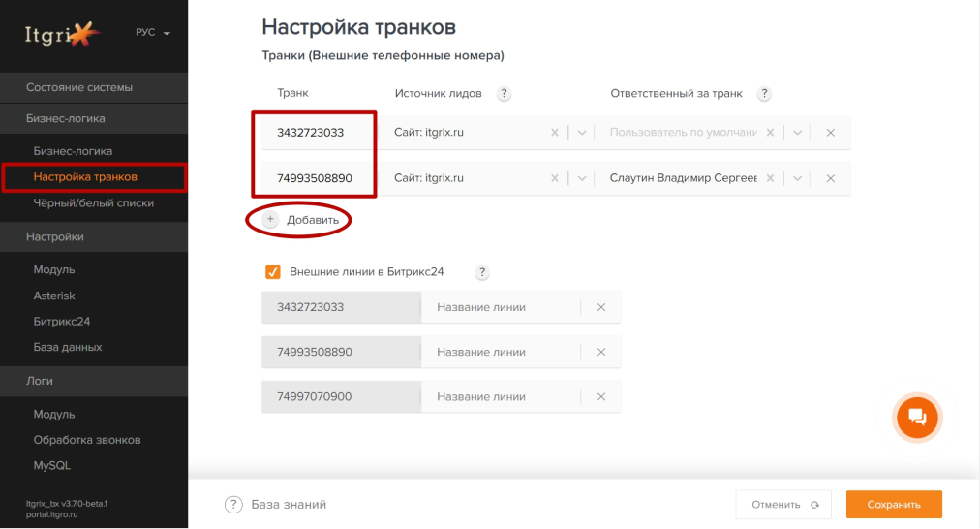Delete the trunk row 3432723033
The height and width of the screenshot is (529, 980).
[830, 133]
